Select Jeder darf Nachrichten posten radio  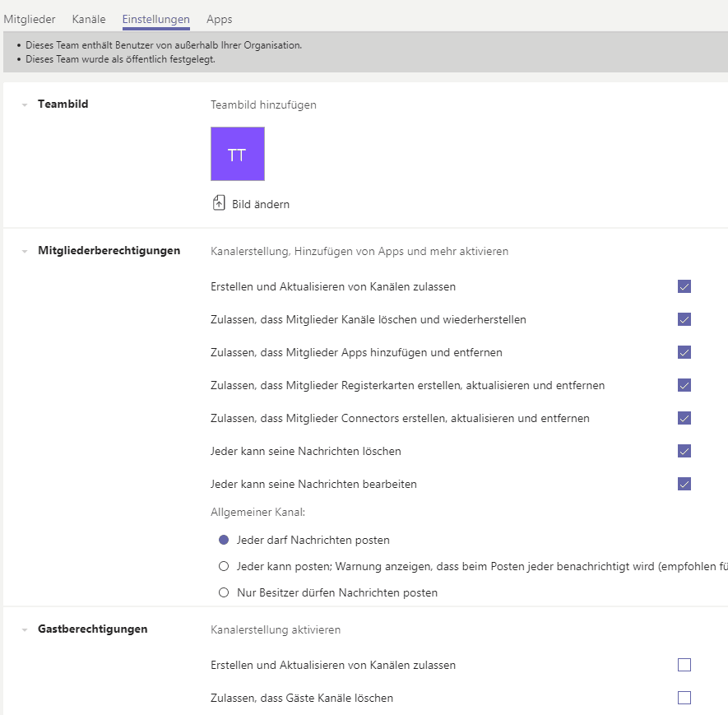click(224, 540)
